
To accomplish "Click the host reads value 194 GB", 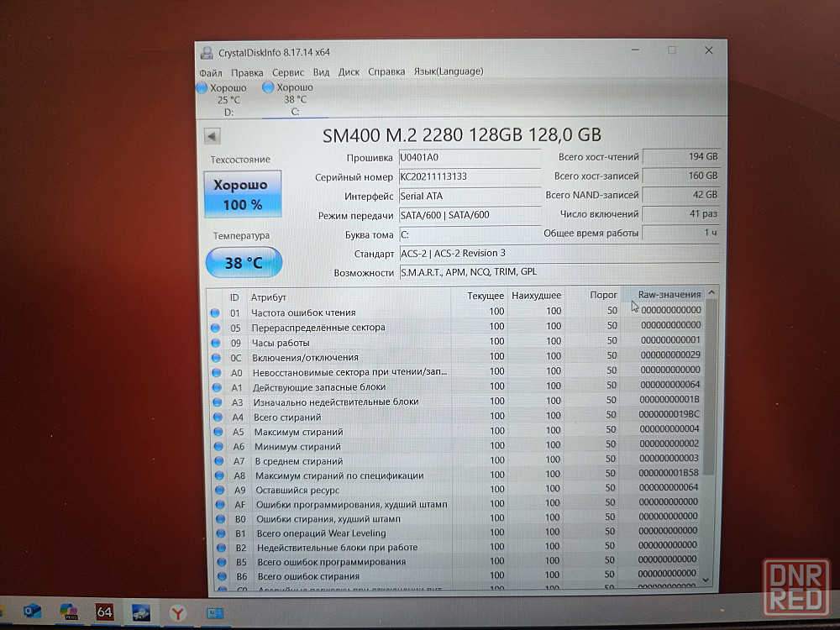I will (681, 157).
